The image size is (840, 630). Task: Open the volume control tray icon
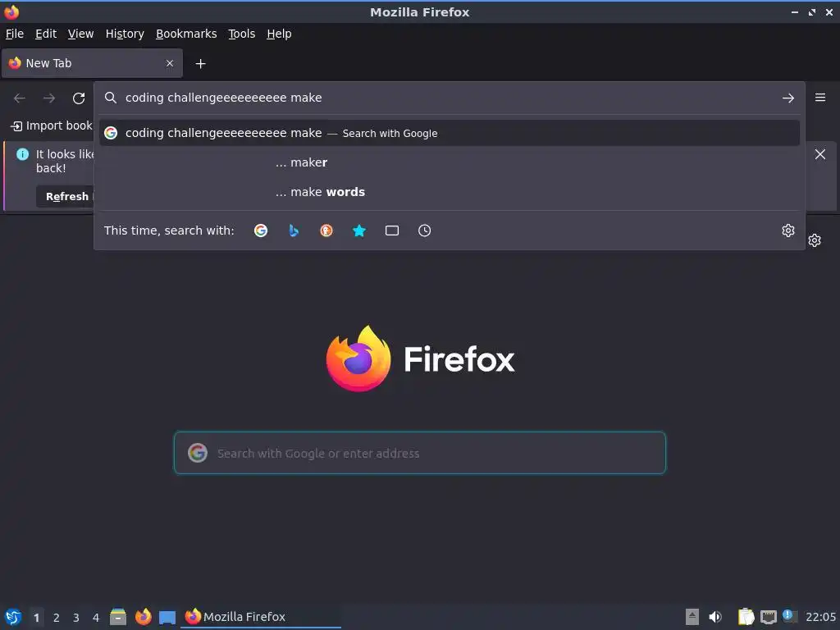[715, 617]
